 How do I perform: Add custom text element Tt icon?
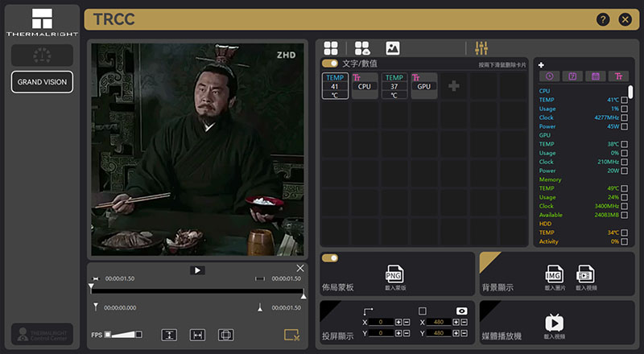tap(618, 76)
